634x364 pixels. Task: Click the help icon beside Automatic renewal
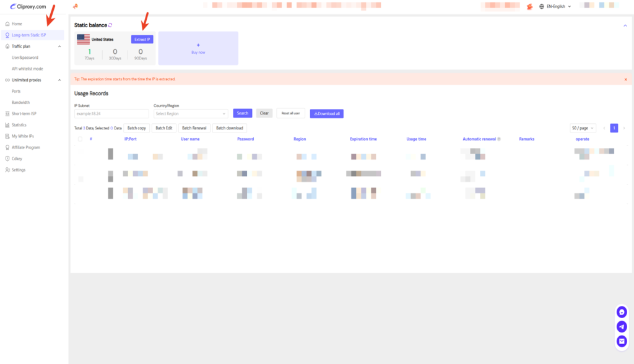[x=499, y=139]
